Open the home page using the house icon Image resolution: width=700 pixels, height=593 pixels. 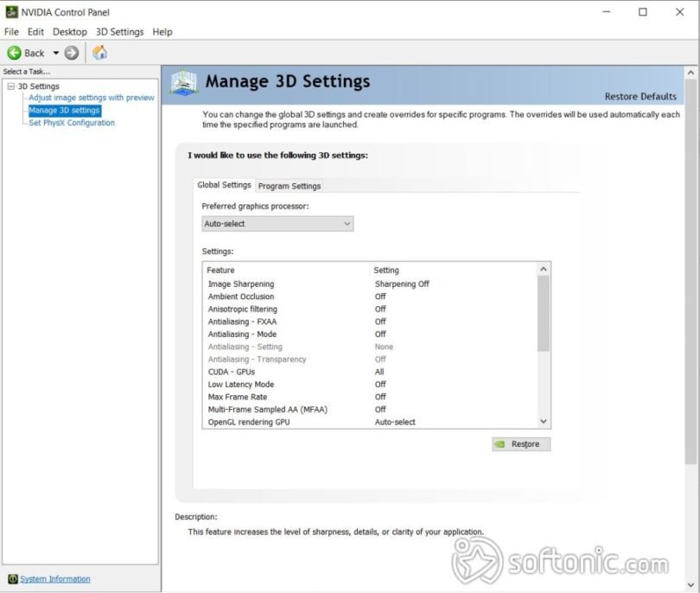tap(99, 52)
